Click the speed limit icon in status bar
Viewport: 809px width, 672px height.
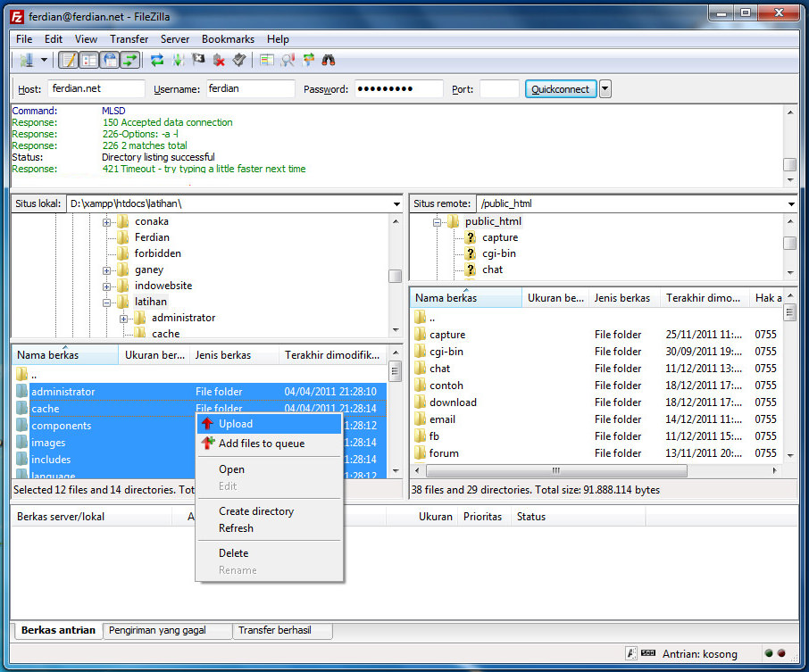(x=648, y=653)
